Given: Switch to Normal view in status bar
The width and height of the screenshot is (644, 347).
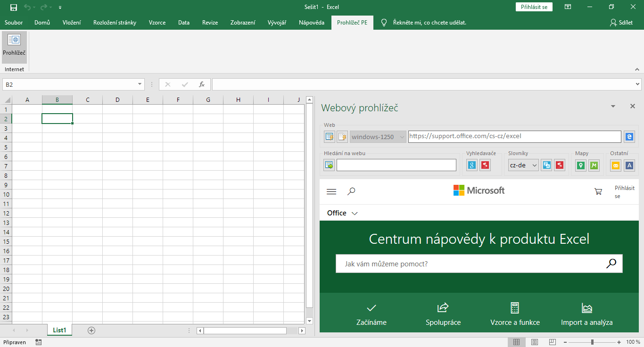Looking at the screenshot, I should (x=517, y=342).
